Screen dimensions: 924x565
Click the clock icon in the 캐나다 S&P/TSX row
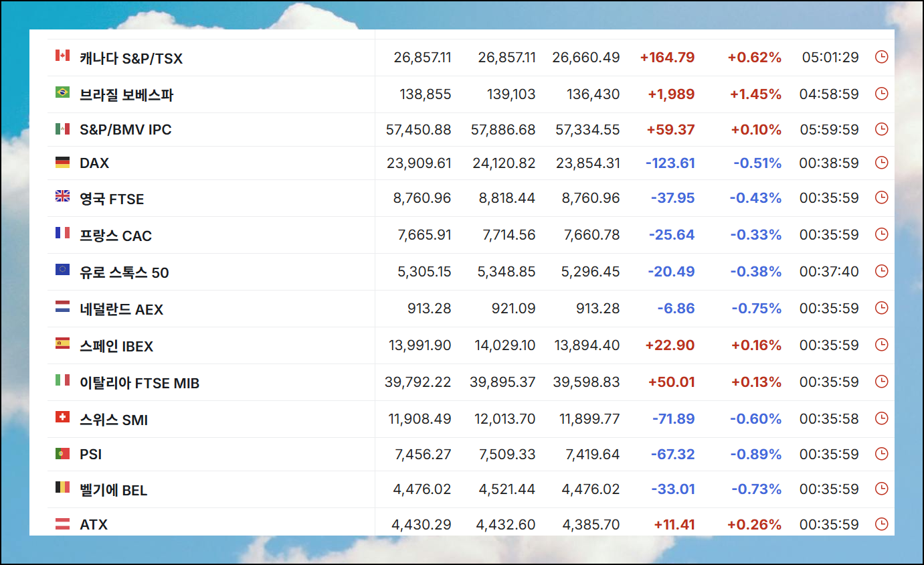(881, 57)
